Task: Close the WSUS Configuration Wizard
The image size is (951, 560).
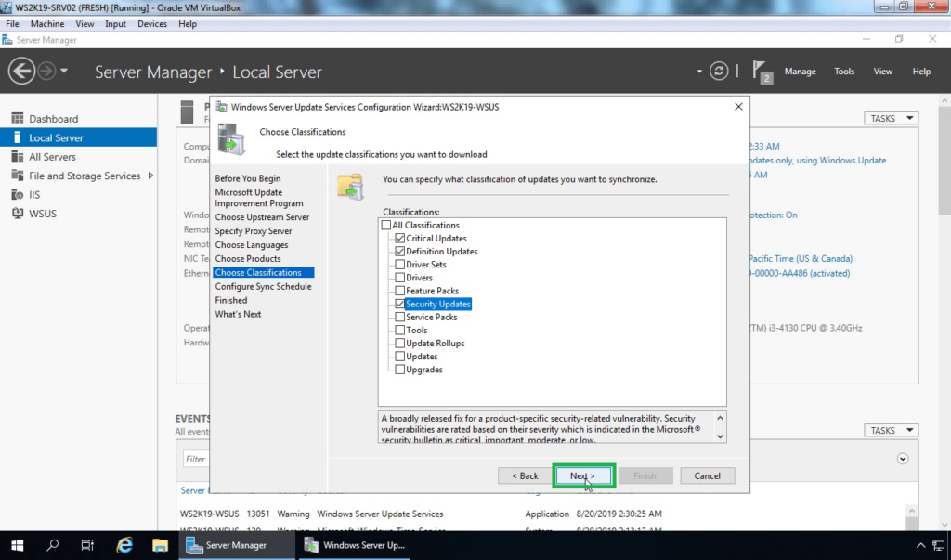Action: pyautogui.click(x=738, y=107)
